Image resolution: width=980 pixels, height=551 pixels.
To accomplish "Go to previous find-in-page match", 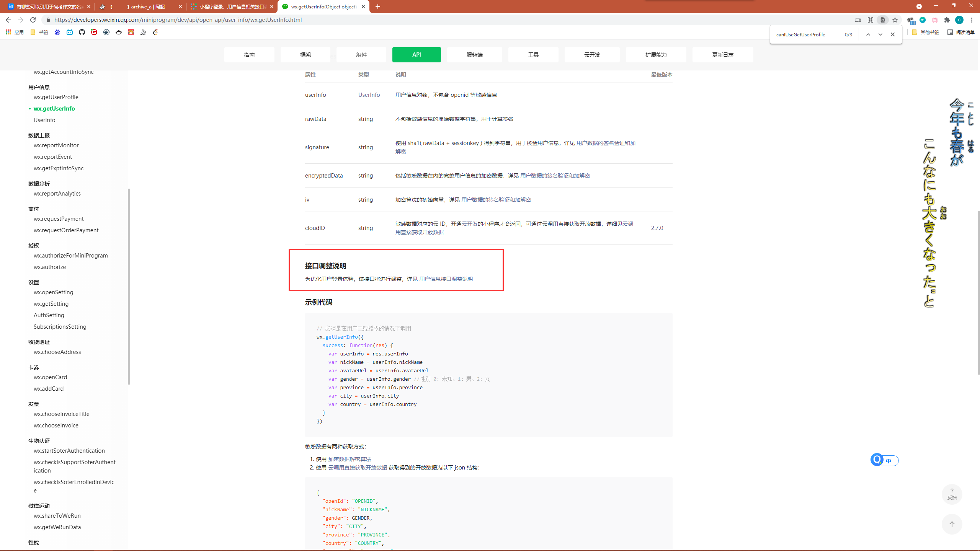I will (x=868, y=34).
